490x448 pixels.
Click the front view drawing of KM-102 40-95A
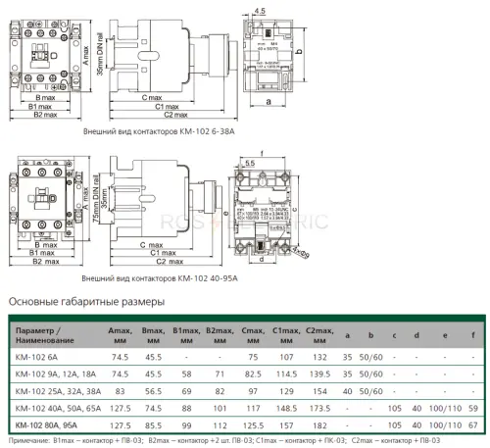(50, 211)
